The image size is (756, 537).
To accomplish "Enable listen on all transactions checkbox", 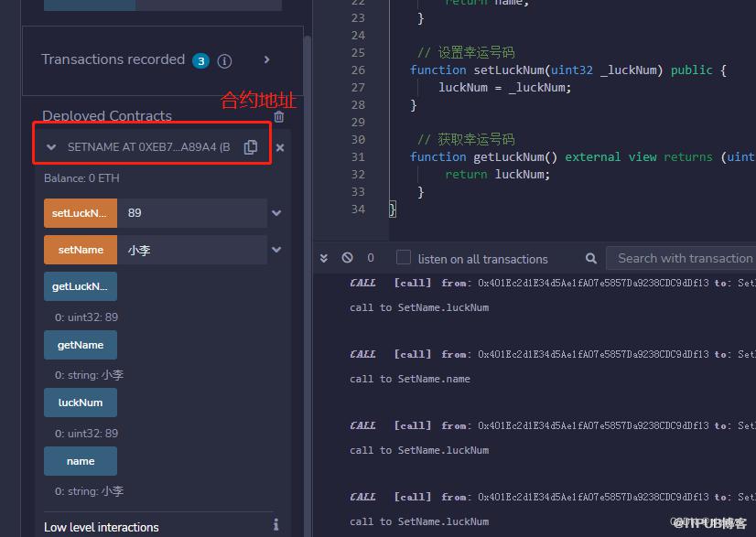I will click(x=404, y=258).
